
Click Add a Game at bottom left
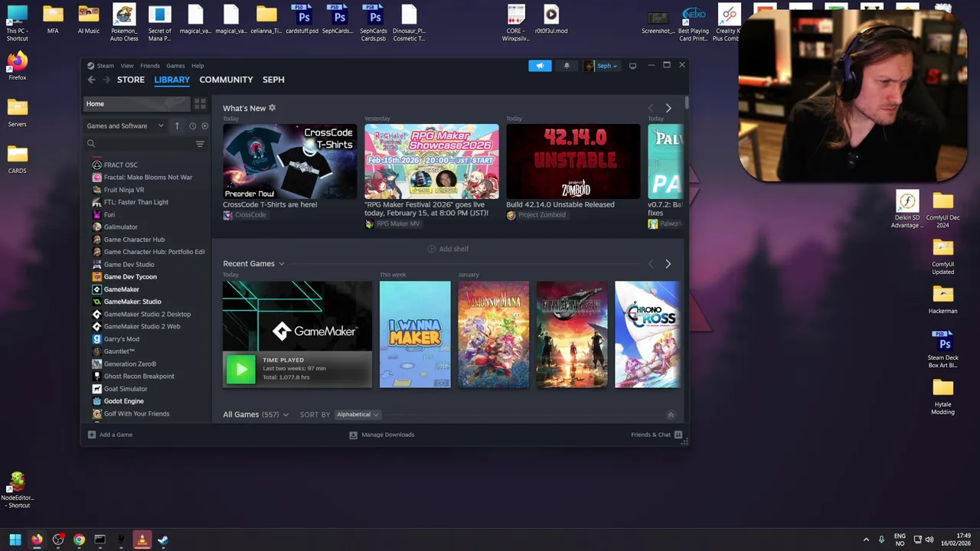[x=110, y=435]
